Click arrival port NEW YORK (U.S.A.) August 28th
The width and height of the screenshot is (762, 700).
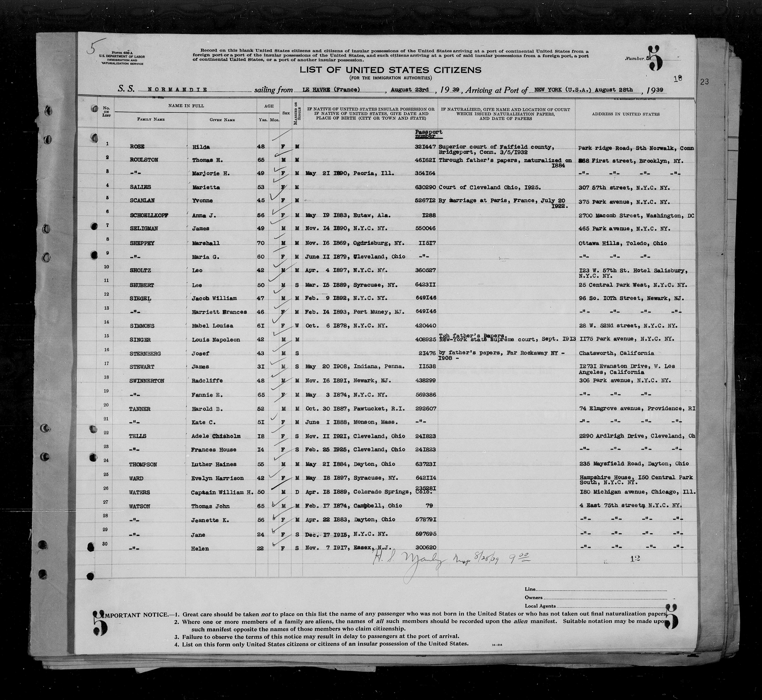[x=583, y=90]
